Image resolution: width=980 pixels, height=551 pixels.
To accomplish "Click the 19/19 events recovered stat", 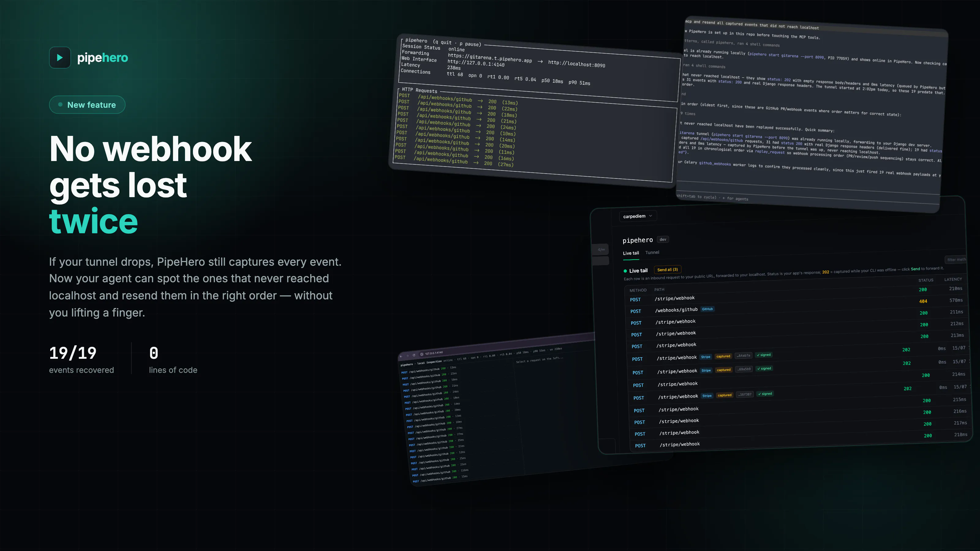I will pos(81,359).
